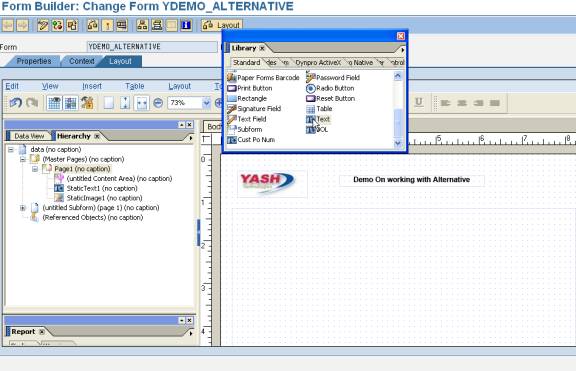Open the Insert menu
576x371 pixels.
tap(92, 86)
